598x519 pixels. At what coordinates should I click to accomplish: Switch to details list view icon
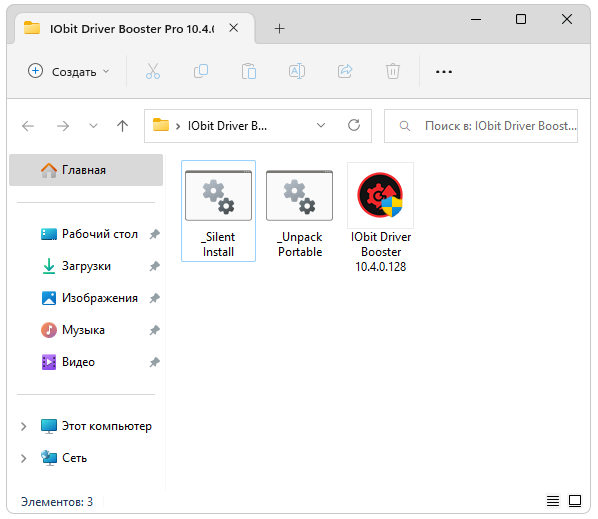553,501
